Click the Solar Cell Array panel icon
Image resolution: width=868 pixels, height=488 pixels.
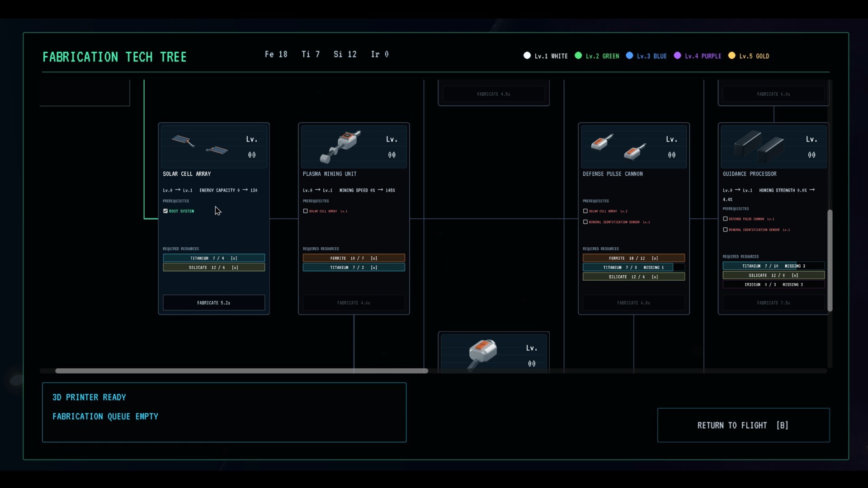pyautogui.click(x=200, y=145)
